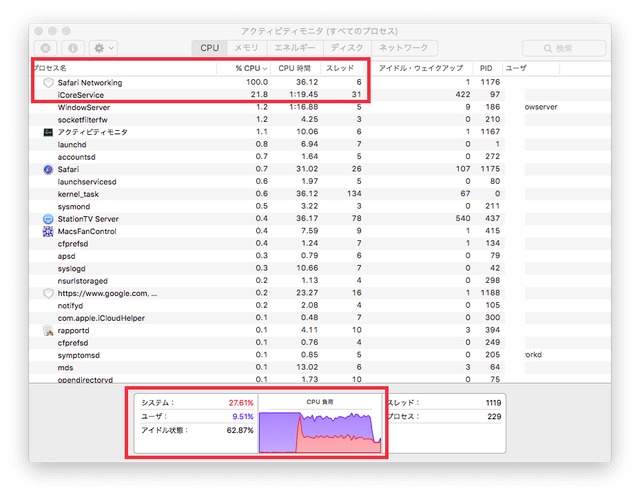Click the google.com process shield icon
The height and width of the screenshot is (497, 640).
(x=48, y=293)
